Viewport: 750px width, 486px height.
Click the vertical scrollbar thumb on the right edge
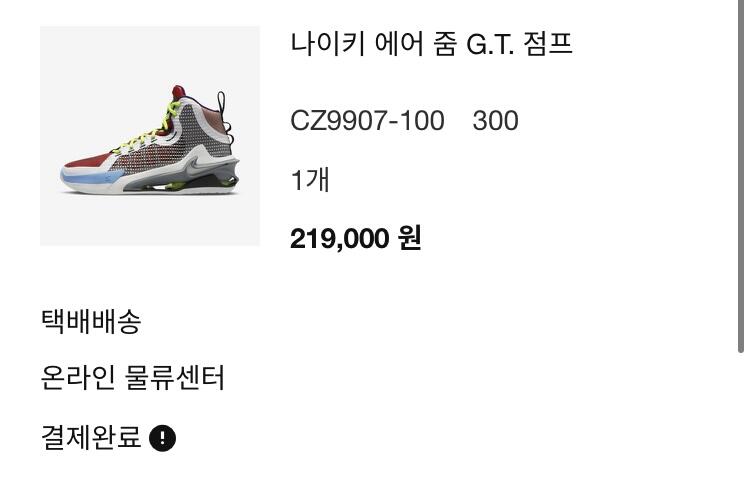pos(740,176)
